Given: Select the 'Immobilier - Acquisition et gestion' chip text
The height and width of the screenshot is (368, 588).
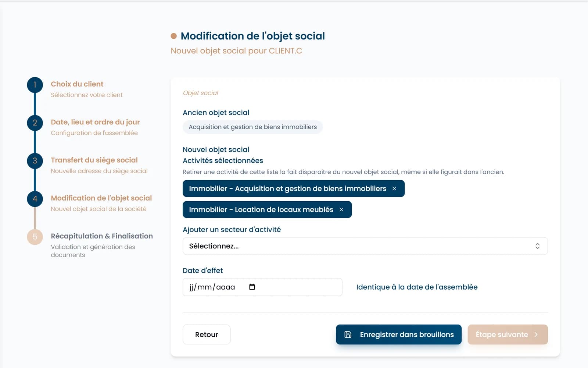Looking at the screenshot, I should [x=287, y=188].
